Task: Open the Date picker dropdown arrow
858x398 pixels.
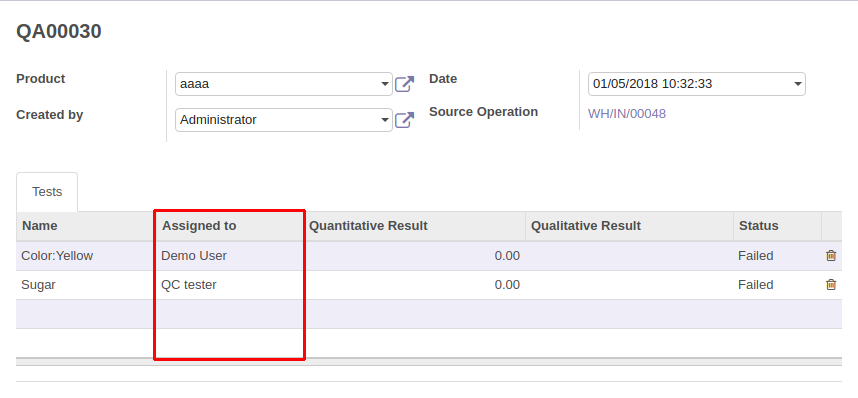Action: coord(798,84)
